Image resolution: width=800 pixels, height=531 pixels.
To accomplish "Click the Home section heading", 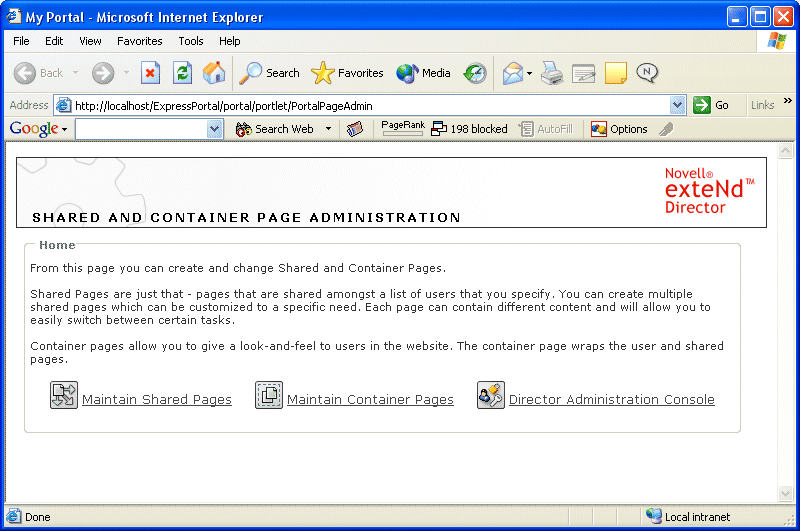I will click(57, 245).
